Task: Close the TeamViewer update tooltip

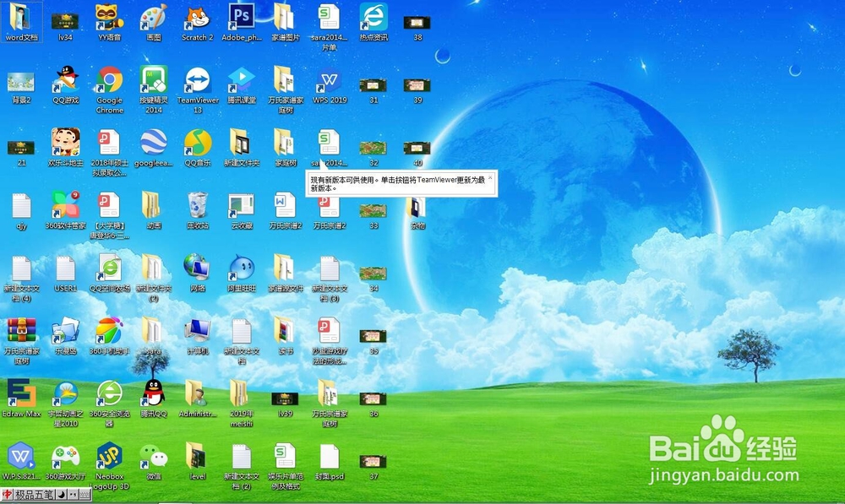Action: 490,177
